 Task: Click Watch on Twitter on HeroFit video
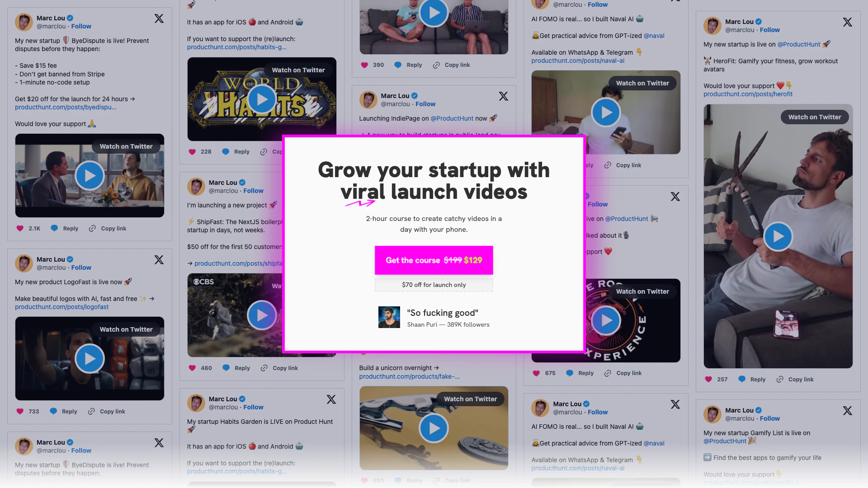[x=815, y=117]
